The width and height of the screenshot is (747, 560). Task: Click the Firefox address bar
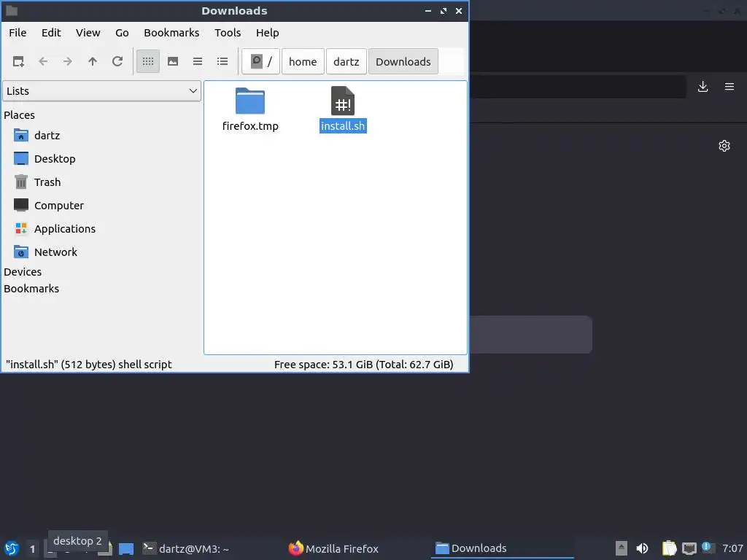point(578,87)
